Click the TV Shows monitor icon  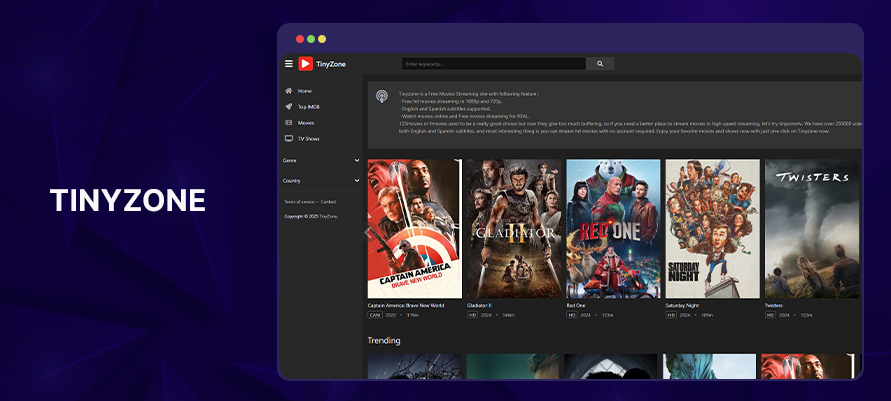click(x=289, y=139)
